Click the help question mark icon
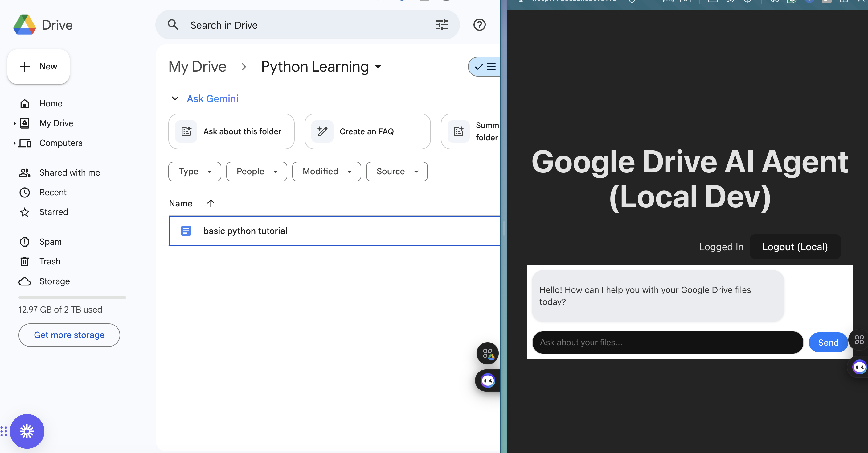The image size is (868, 453). [x=479, y=25]
